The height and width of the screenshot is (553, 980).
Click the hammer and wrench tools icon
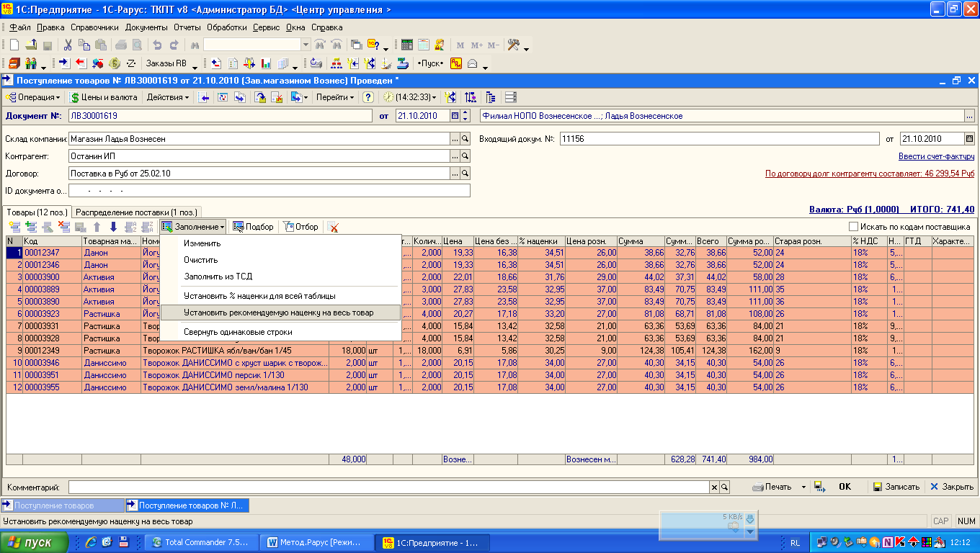[x=514, y=45]
